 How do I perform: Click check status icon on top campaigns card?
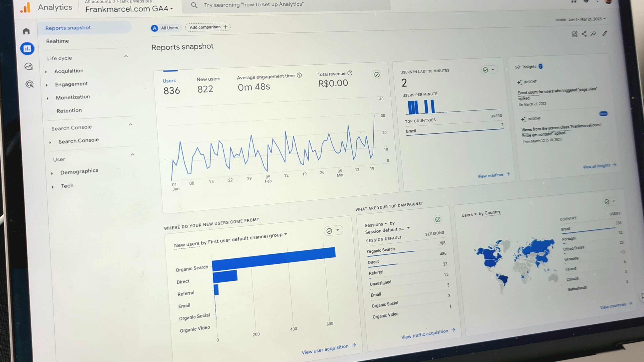point(438,219)
